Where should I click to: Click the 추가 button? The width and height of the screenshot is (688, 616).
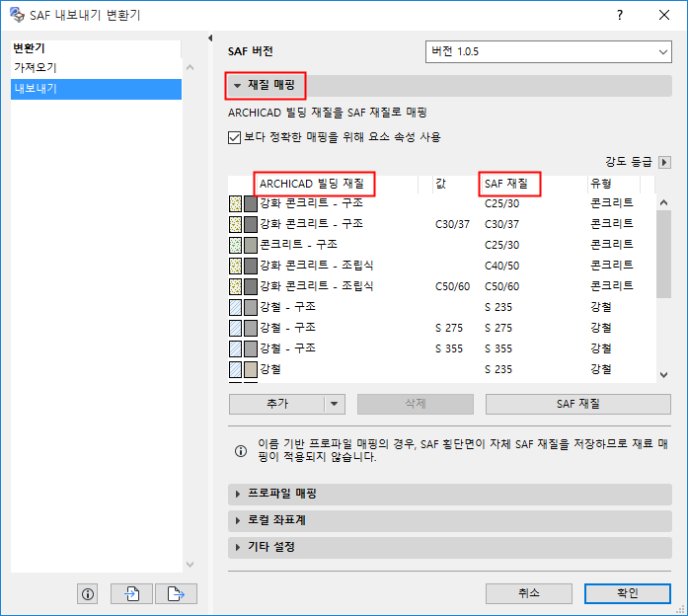point(277,404)
